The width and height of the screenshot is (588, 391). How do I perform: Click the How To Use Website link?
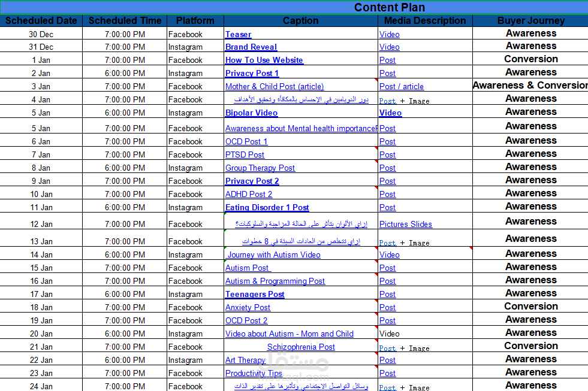tap(264, 60)
